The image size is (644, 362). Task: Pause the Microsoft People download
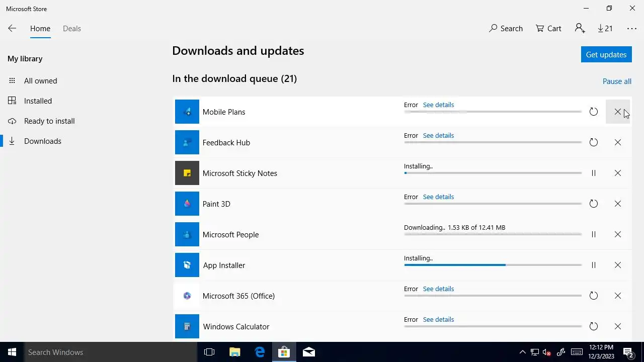click(x=594, y=234)
